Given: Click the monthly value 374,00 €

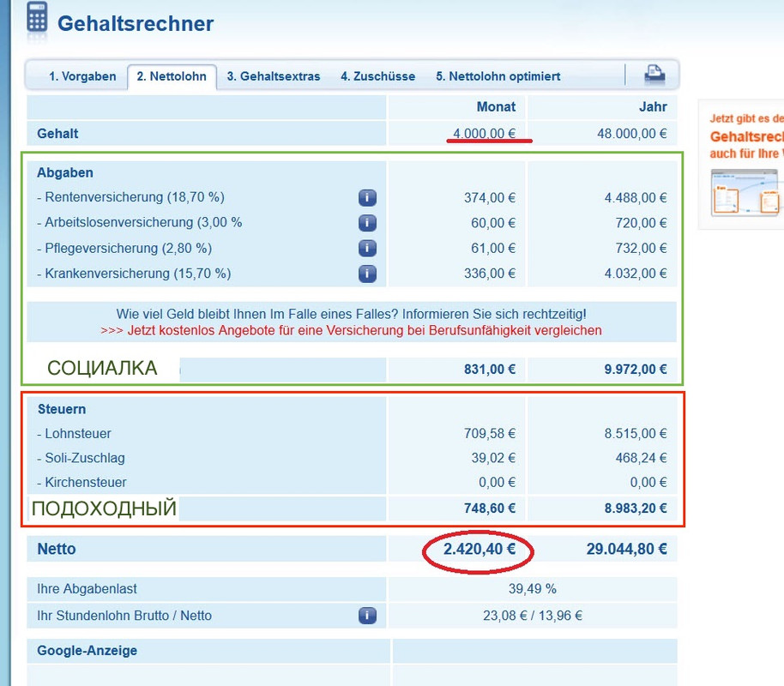Looking at the screenshot, I should pyautogui.click(x=490, y=197).
